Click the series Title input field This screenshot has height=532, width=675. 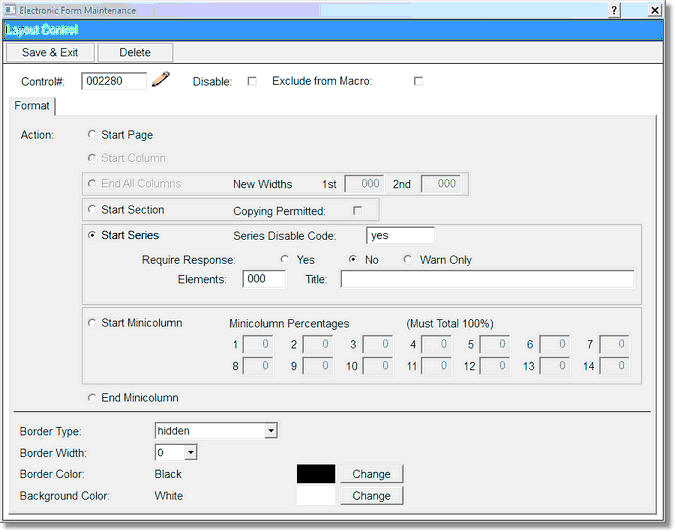click(487, 279)
